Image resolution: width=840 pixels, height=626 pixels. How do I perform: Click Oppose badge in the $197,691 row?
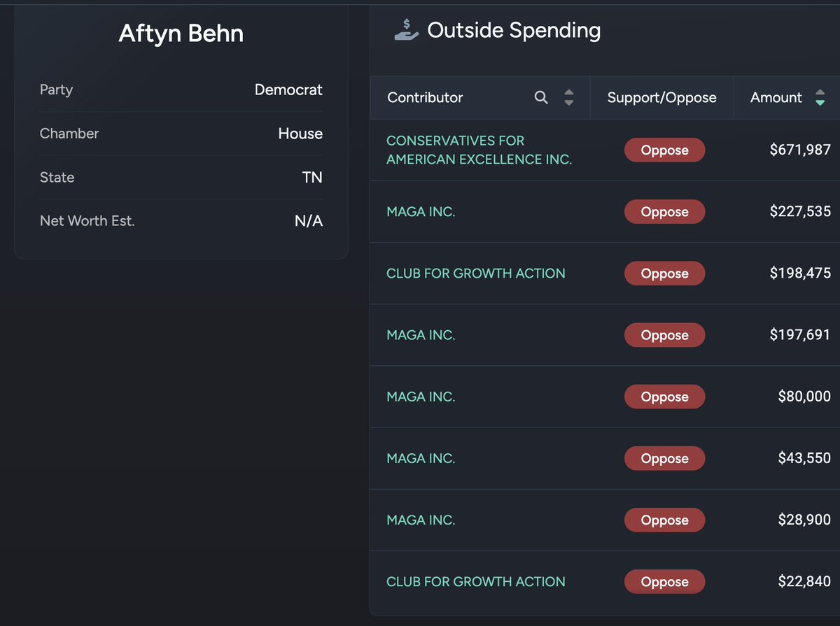[x=664, y=335]
